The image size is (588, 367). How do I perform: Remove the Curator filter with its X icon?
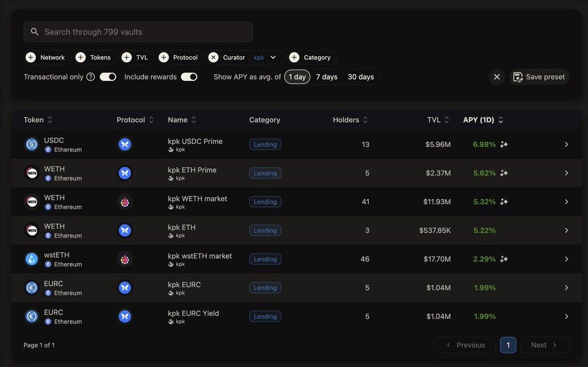click(214, 58)
